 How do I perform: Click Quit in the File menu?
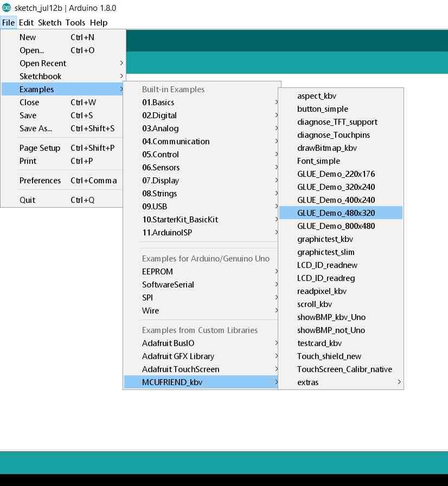click(63, 200)
